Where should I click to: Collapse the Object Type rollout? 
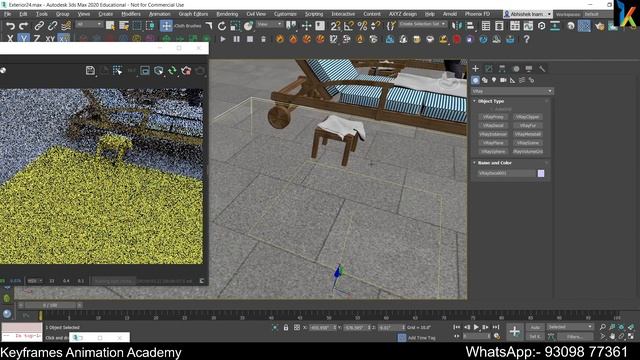pos(491,101)
